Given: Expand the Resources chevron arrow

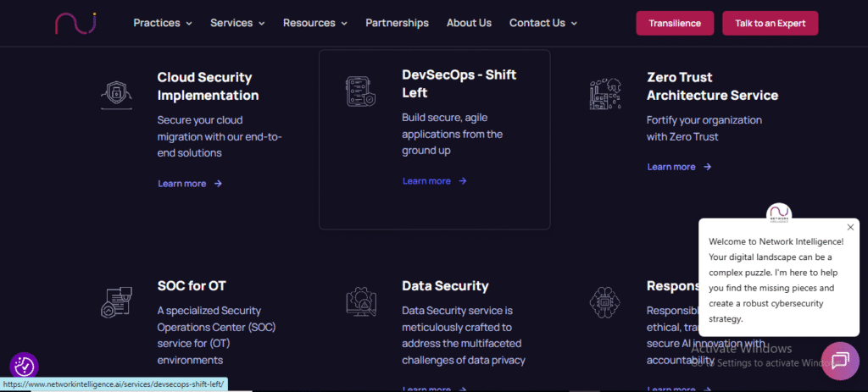Looking at the screenshot, I should coord(344,24).
